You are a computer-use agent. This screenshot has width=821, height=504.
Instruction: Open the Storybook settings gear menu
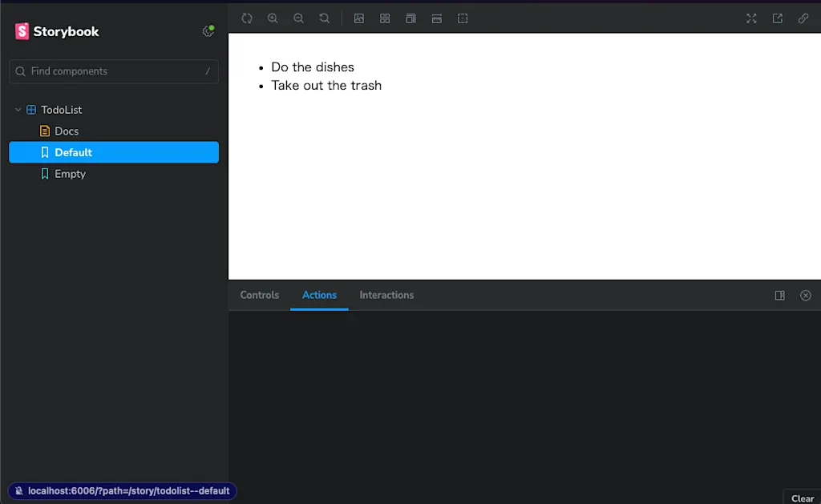point(208,31)
